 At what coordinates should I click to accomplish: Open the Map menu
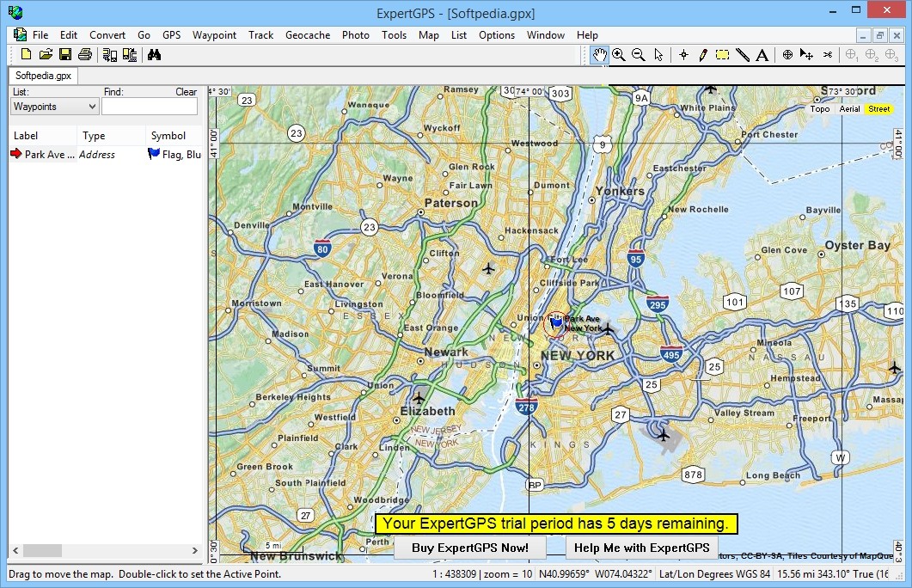point(429,35)
